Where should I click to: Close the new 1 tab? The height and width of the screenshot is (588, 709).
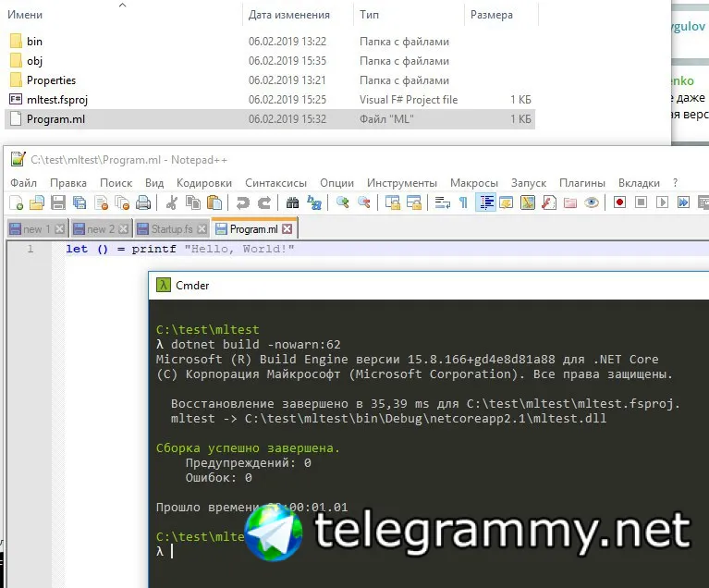(59, 229)
